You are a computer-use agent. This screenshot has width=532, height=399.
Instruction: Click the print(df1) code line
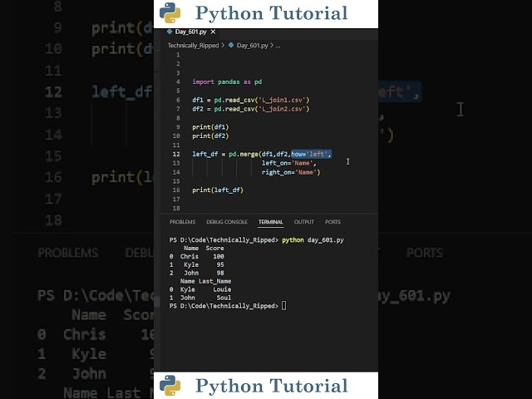[210, 127]
